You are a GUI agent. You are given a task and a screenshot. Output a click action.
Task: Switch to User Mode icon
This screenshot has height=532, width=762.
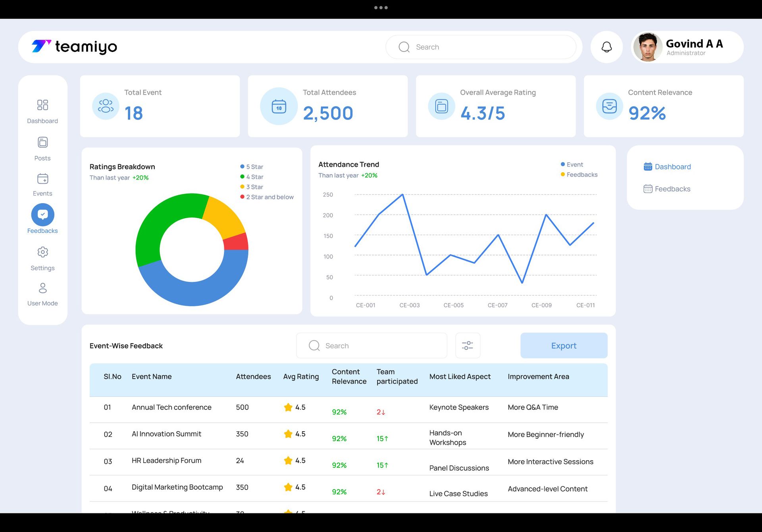click(x=42, y=288)
